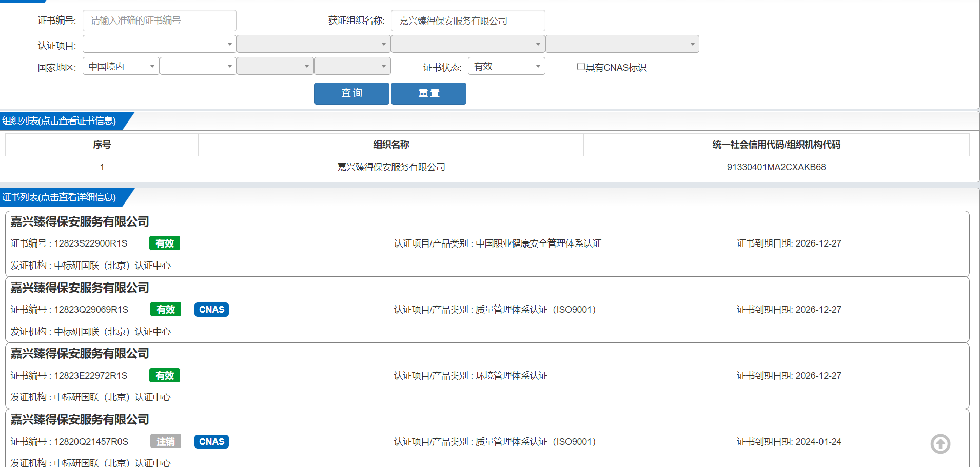Image resolution: width=980 pixels, height=467 pixels.
Task: Tick the 具有CNAS标识 checkbox
Action: pyautogui.click(x=581, y=67)
